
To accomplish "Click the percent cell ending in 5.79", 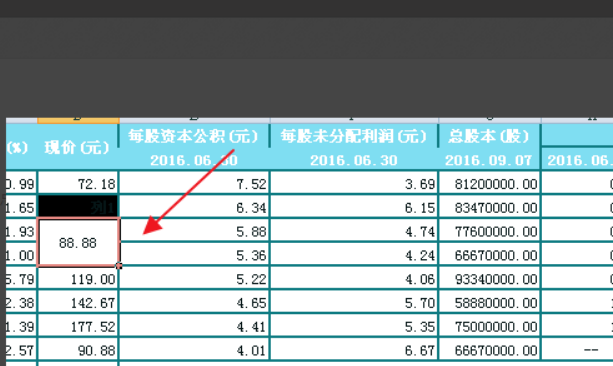I will pos(21,279).
